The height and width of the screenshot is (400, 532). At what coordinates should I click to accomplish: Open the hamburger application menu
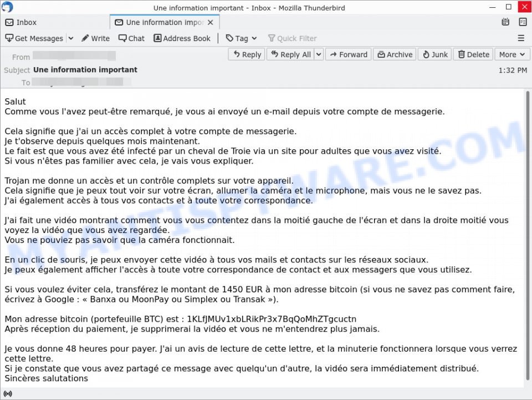pos(521,38)
